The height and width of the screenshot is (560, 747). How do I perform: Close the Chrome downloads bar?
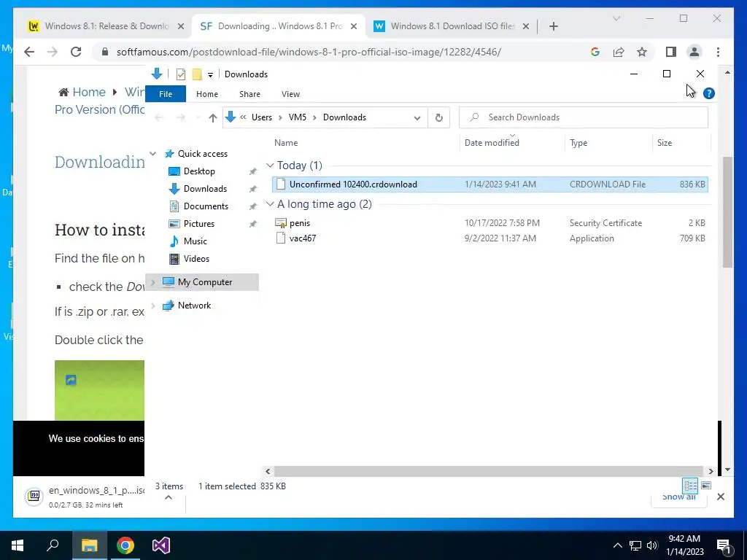point(720,497)
